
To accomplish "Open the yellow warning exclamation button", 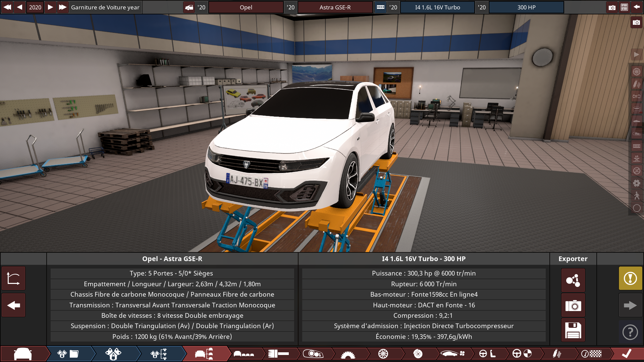I will [x=630, y=278].
